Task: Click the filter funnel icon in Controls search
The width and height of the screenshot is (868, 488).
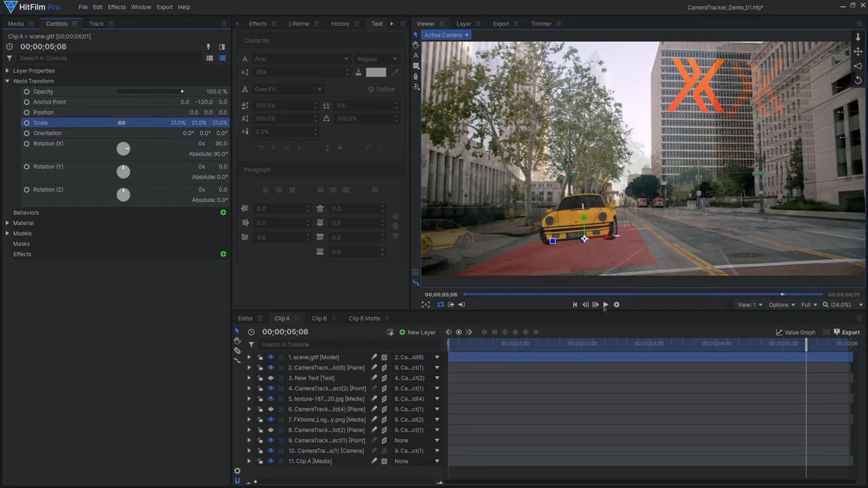Action: [x=9, y=58]
